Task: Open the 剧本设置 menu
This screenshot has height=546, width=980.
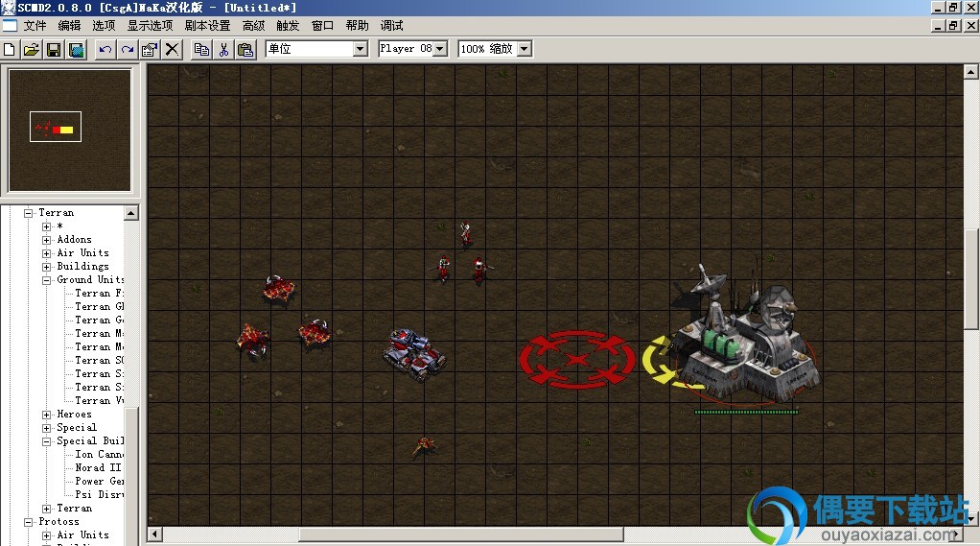Action: point(207,26)
